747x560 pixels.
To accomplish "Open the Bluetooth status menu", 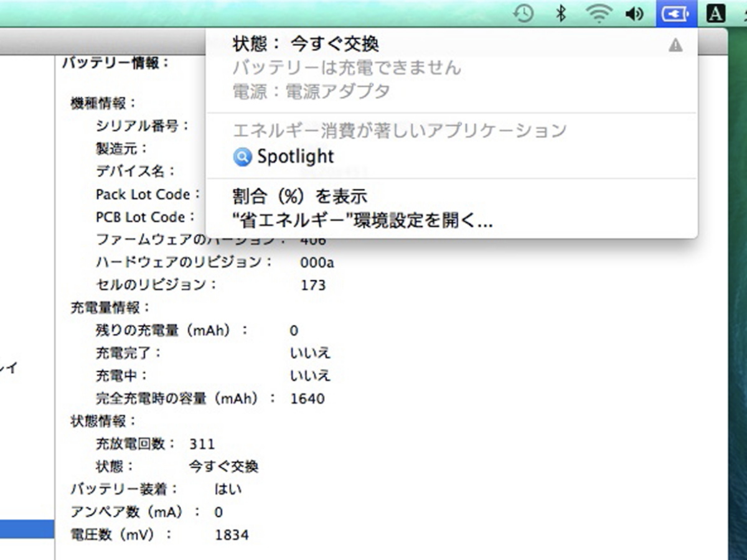I will point(561,14).
